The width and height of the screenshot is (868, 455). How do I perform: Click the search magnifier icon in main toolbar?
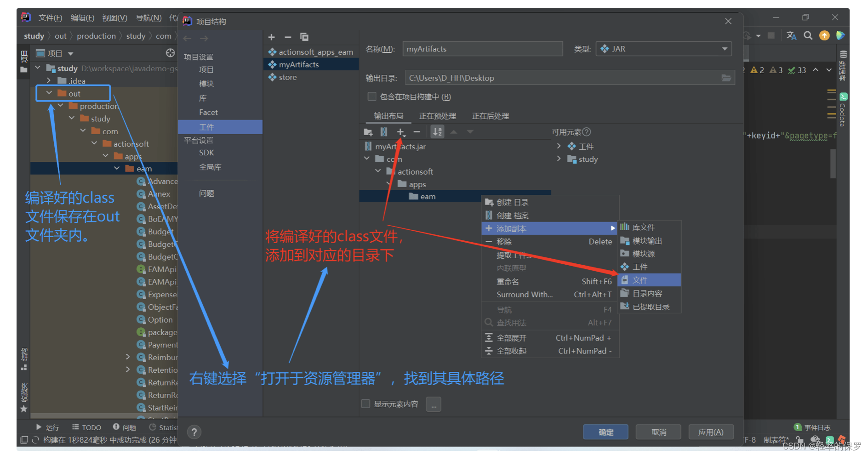pyautogui.click(x=808, y=35)
